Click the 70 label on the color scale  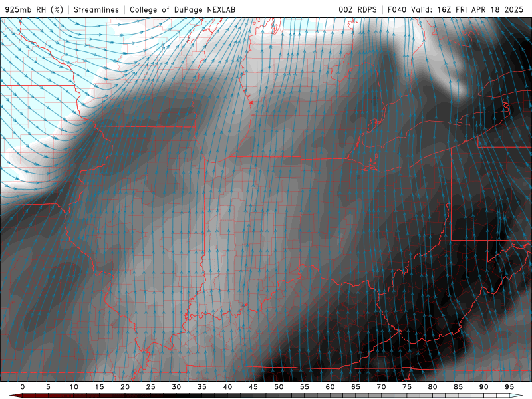(x=381, y=387)
